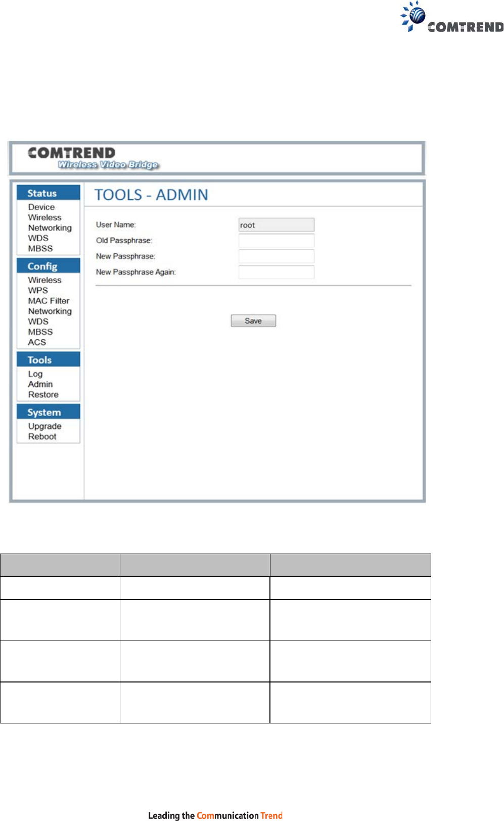Select the System menu header
This screenshot has width=504, height=821.
click(49, 412)
